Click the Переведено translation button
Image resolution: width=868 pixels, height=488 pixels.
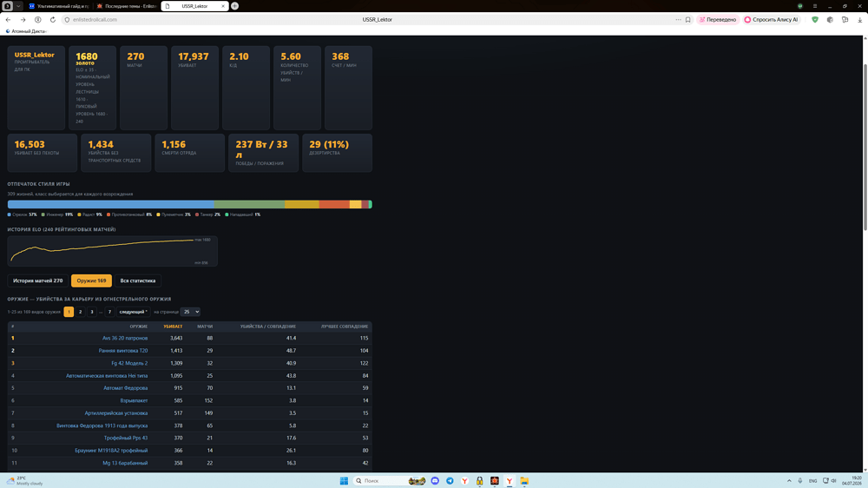coord(718,19)
